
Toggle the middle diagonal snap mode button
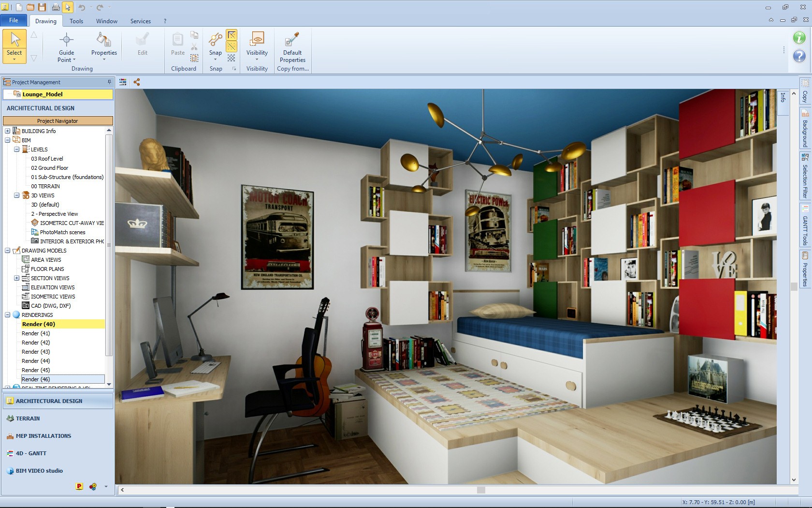click(x=232, y=46)
